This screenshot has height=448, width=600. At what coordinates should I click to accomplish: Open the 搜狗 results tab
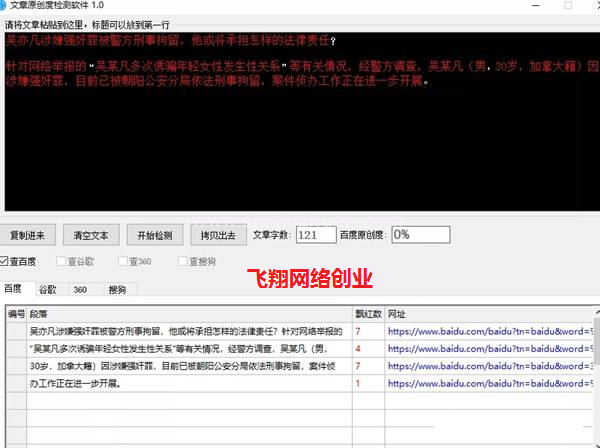(x=117, y=289)
